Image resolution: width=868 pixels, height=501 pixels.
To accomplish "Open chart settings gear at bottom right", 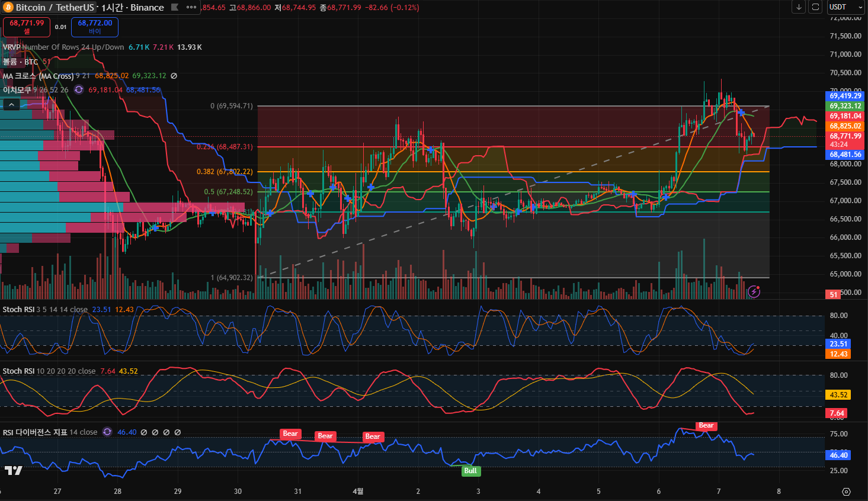I will (846, 492).
